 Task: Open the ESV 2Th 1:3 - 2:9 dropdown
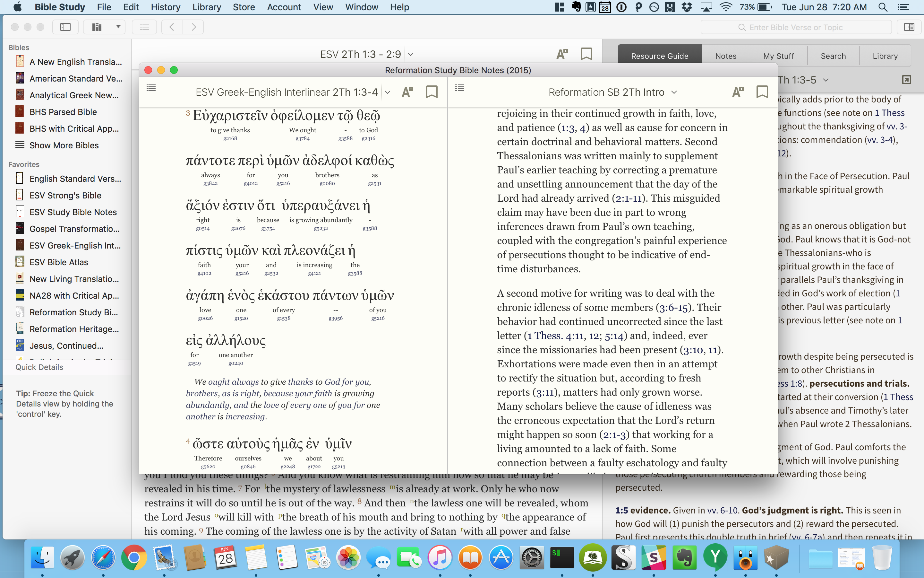pos(410,54)
